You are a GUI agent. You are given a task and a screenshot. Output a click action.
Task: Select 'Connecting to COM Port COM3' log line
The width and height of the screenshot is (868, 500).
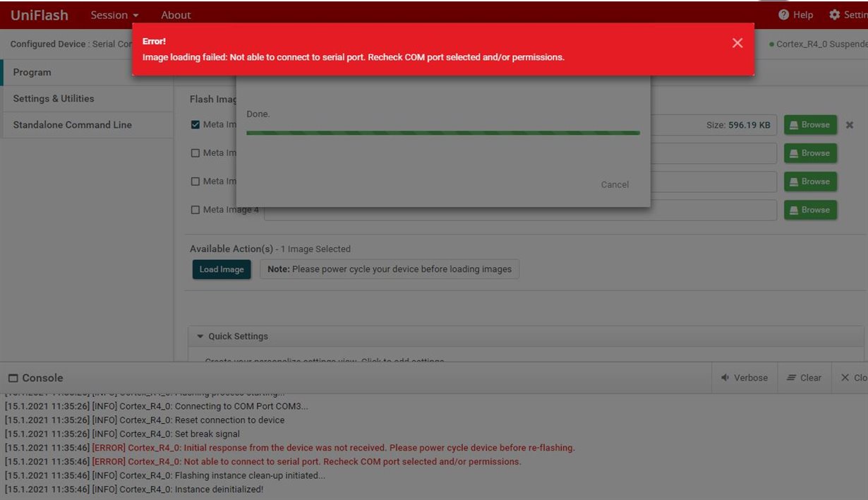point(157,406)
